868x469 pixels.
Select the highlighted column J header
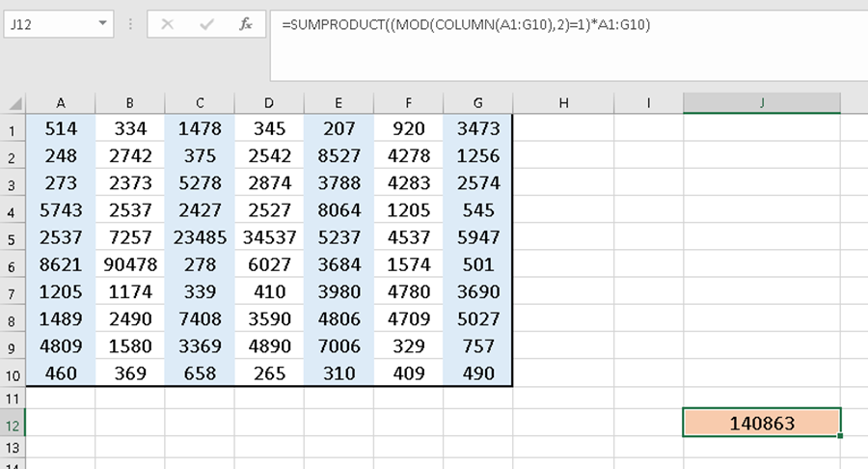coord(762,103)
